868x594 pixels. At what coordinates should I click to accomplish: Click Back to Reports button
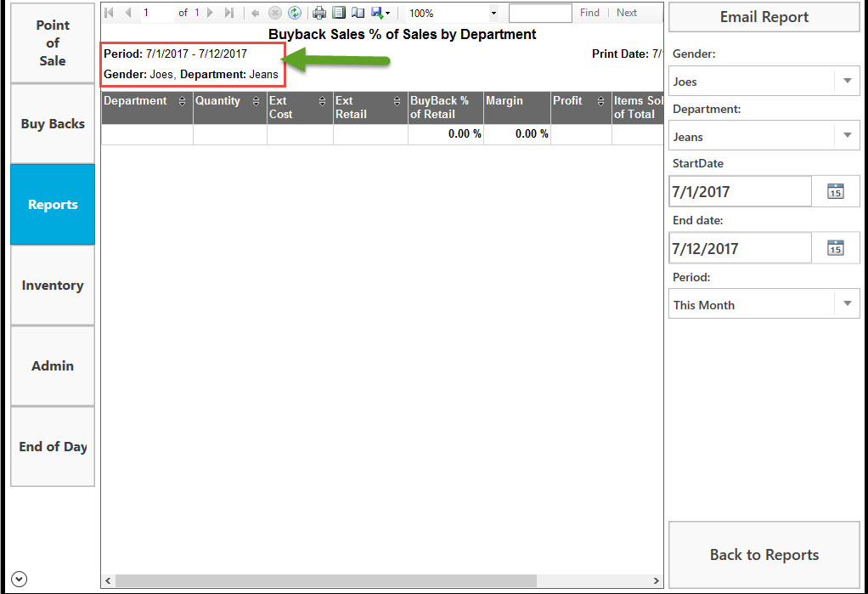[x=764, y=555]
